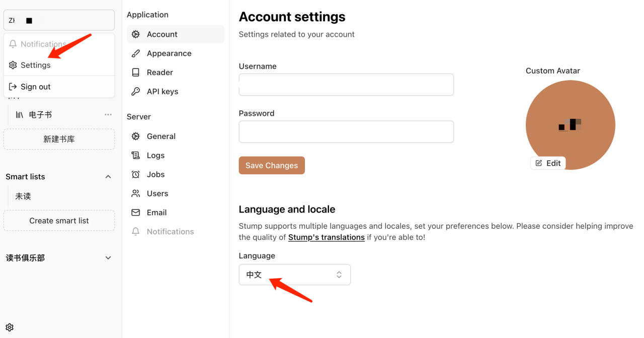
Task: Click the envelope icon beside Email
Action: tap(136, 213)
